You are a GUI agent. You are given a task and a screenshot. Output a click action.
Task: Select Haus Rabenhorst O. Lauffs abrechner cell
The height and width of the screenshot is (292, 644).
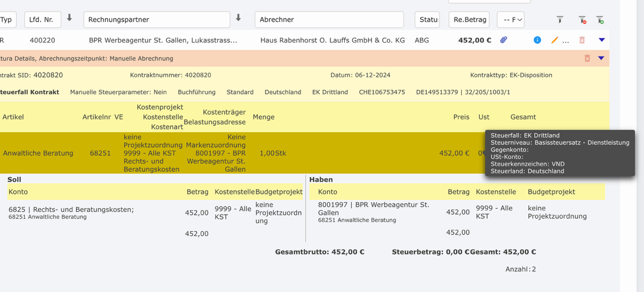pyautogui.click(x=332, y=40)
